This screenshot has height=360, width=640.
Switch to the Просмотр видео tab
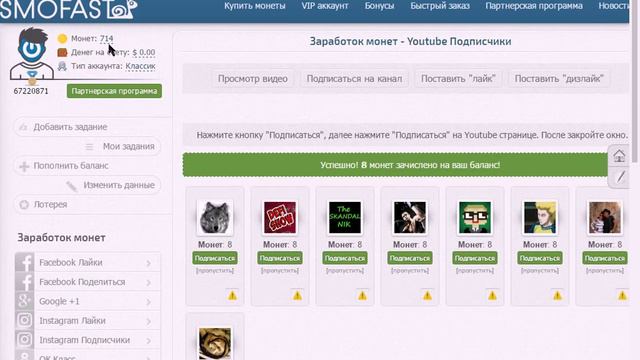click(253, 79)
